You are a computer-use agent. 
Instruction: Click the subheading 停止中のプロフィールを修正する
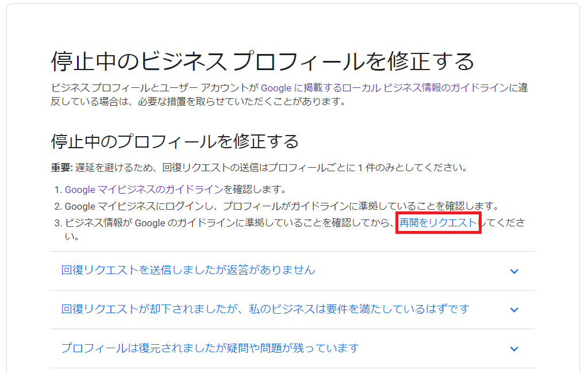pyautogui.click(x=175, y=142)
